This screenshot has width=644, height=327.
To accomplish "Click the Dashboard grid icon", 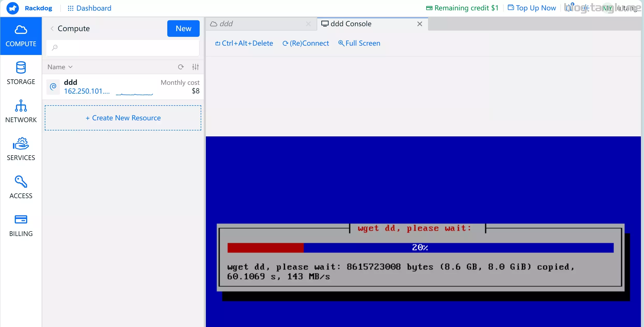I will coord(69,8).
